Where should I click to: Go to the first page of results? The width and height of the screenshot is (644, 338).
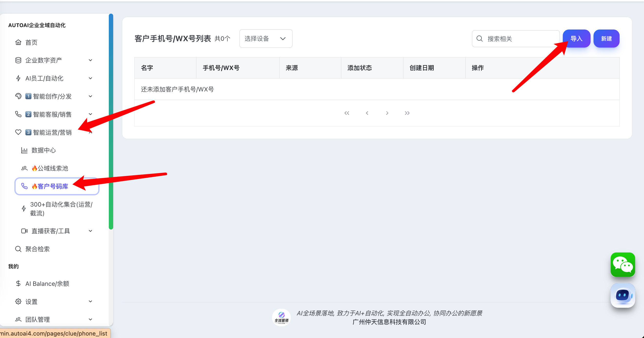pos(346,113)
